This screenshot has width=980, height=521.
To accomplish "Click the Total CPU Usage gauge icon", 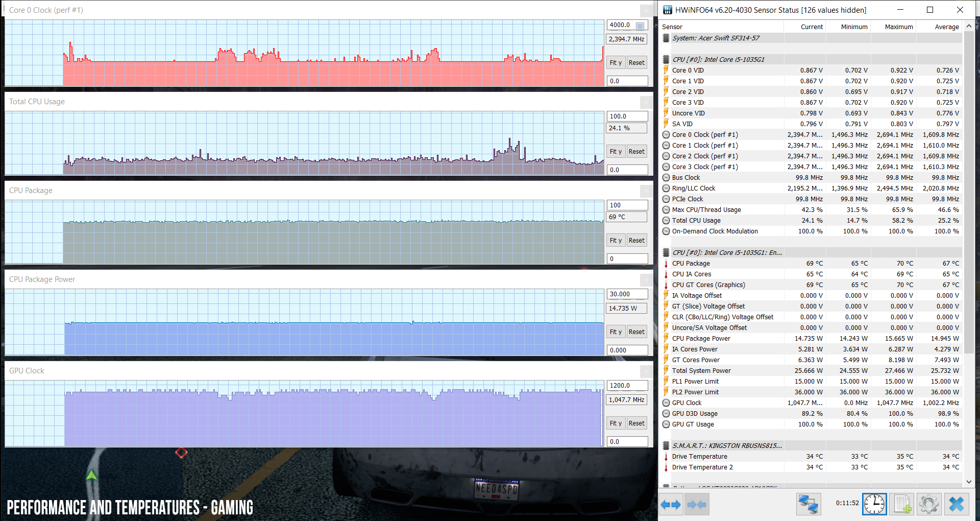I will pos(666,221).
